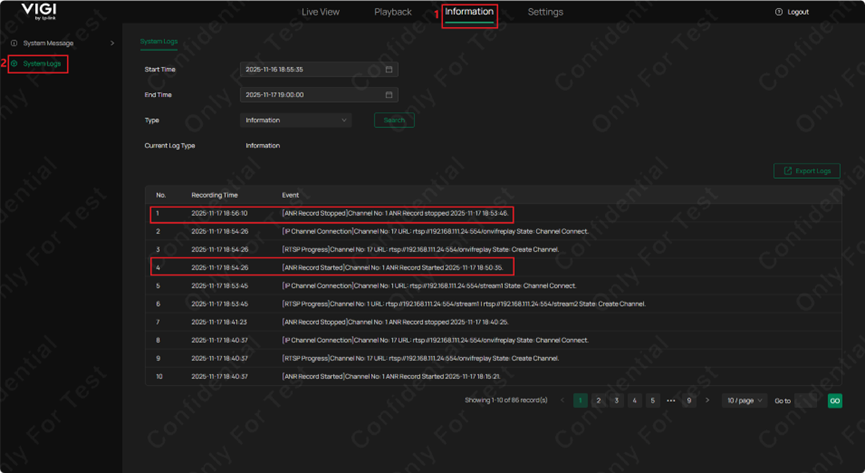865x473 pixels.
Task: Click the System Message info icon
Action: [14, 43]
